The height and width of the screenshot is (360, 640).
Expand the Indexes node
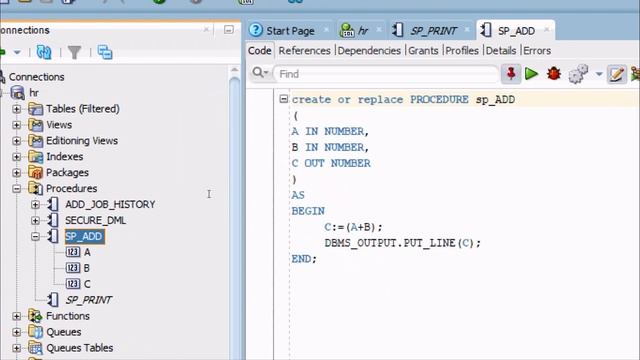(x=16, y=157)
